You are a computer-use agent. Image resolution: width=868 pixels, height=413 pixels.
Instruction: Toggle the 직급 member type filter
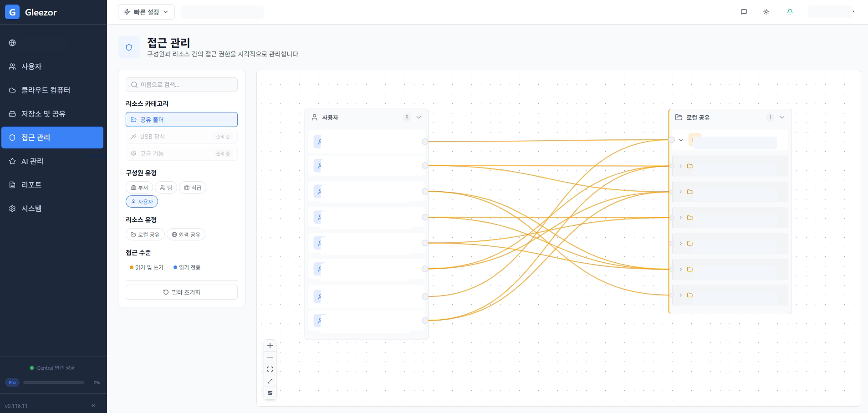(x=193, y=188)
